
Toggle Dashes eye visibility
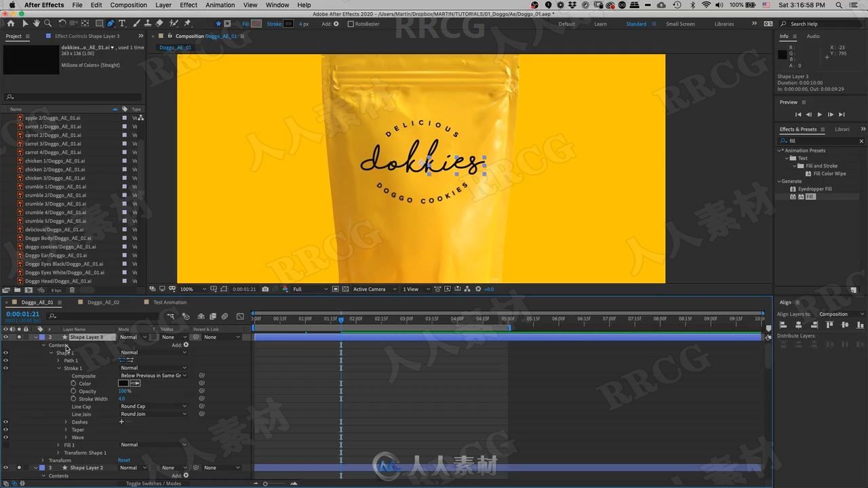(5, 422)
